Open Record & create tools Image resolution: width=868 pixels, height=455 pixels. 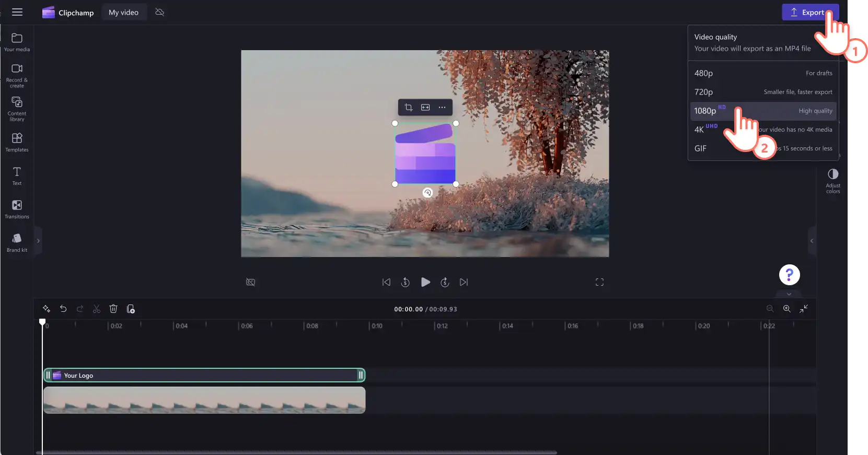pyautogui.click(x=17, y=76)
